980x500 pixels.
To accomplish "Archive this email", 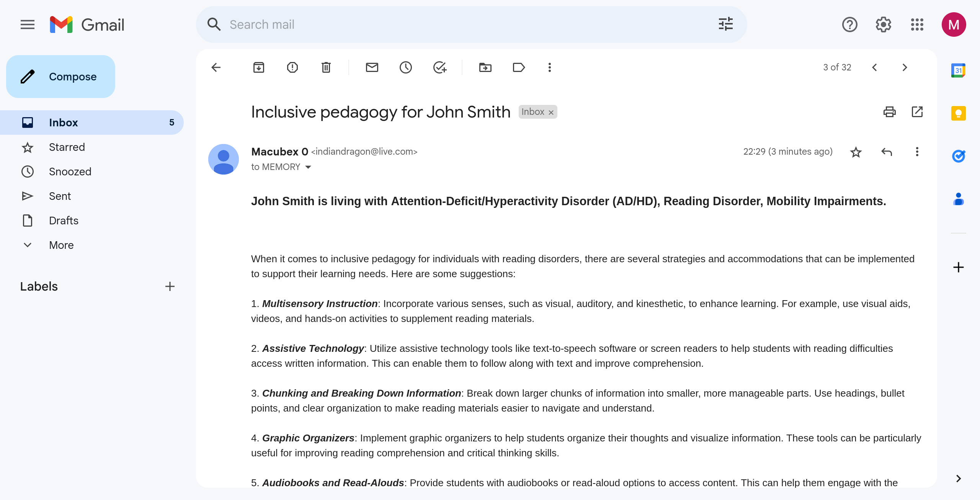I will (x=259, y=67).
